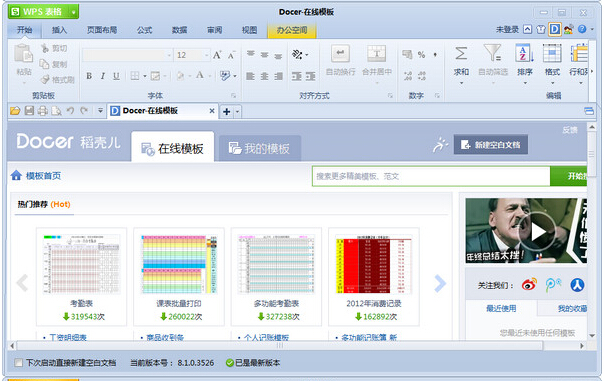The image size is (605, 381).
Task: Click the 反馈 feedback link
Action: point(570,130)
